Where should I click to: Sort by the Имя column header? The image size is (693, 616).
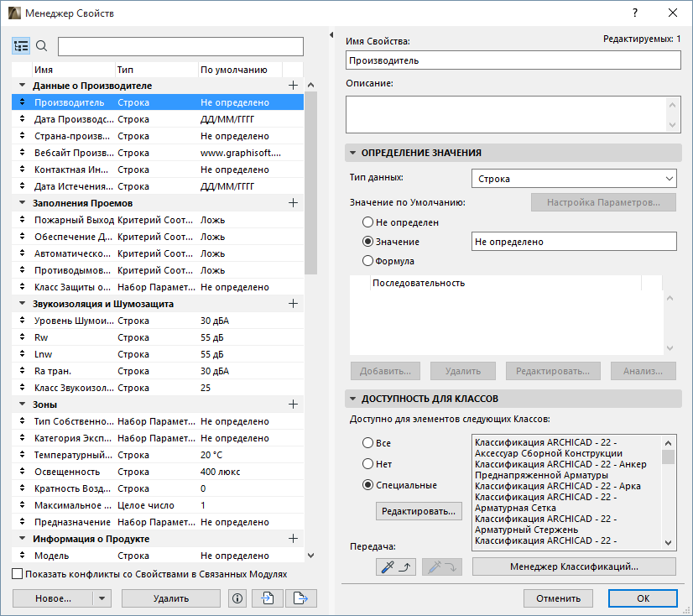[73, 70]
